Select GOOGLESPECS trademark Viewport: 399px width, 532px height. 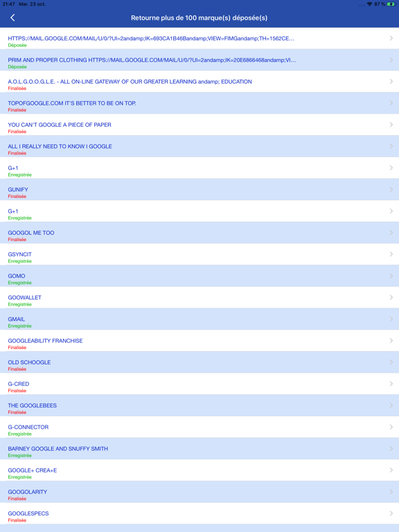tap(199, 514)
